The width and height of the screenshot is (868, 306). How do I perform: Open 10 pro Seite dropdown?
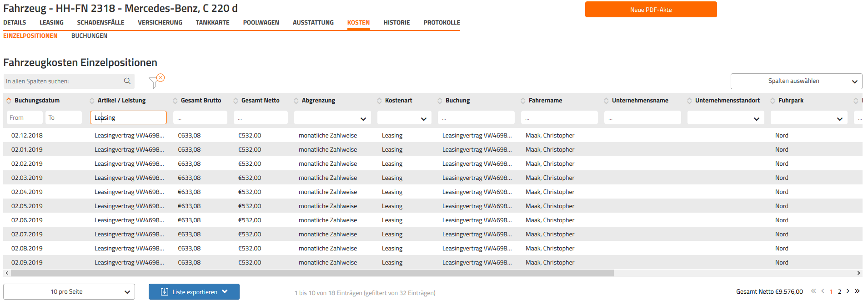(x=69, y=292)
